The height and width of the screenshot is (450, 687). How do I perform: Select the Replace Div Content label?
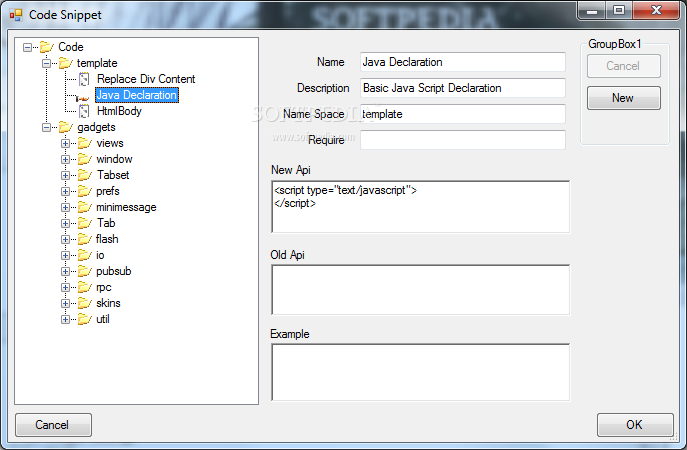[146, 79]
